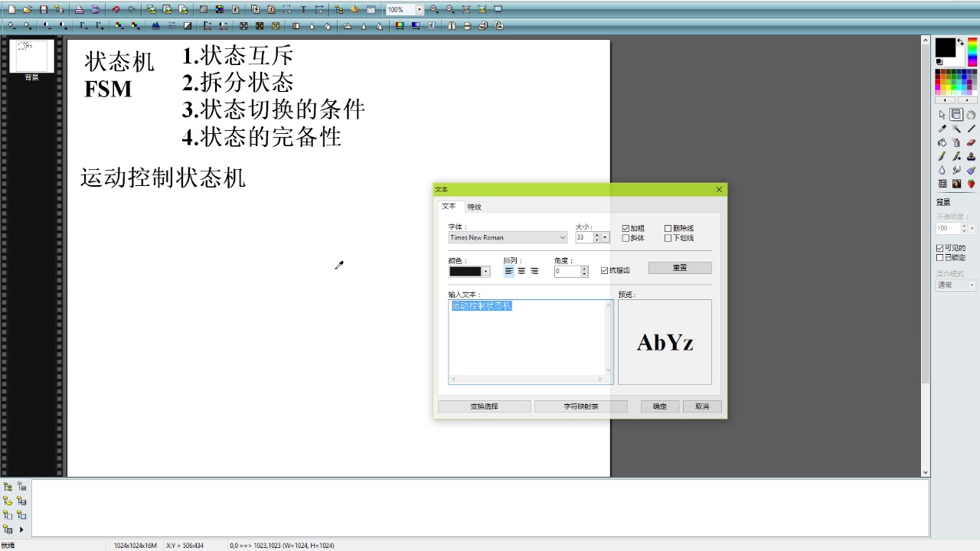The width and height of the screenshot is (980, 551).
Task: Open the text color dropdown arrow
Action: click(x=485, y=272)
